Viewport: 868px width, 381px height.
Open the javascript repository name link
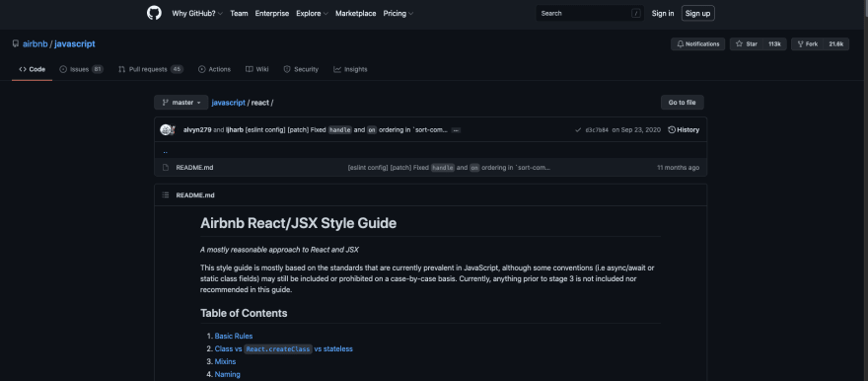(x=75, y=43)
